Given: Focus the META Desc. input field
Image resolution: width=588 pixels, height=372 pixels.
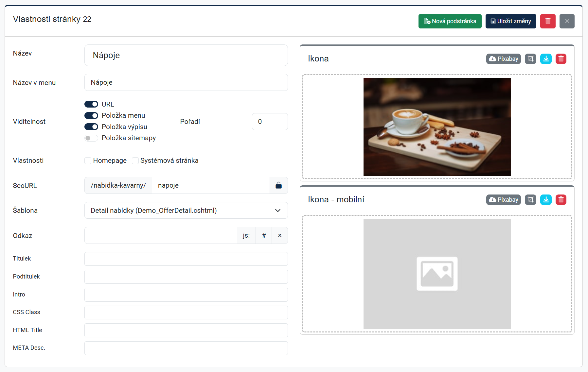Looking at the screenshot, I should 186,348.
